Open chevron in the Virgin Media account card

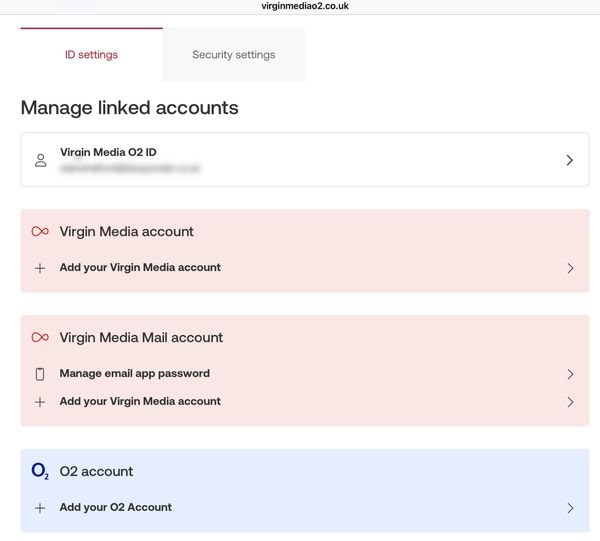click(570, 268)
